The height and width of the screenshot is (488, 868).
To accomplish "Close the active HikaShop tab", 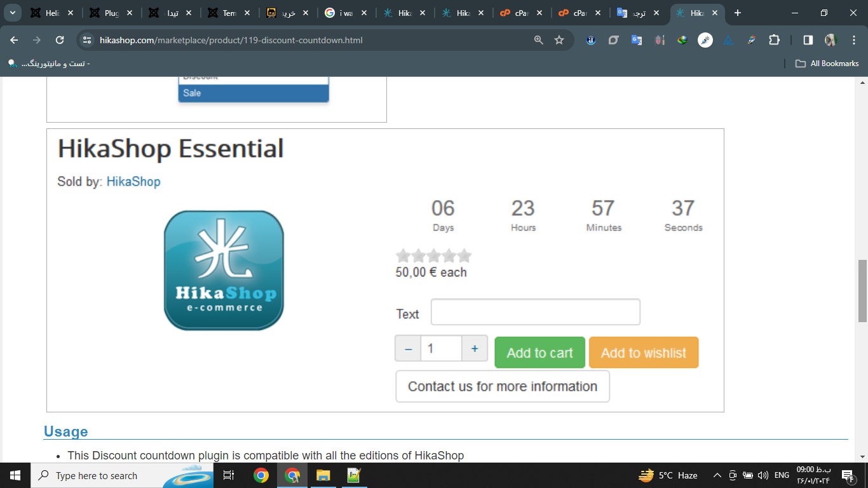I will 715,13.
